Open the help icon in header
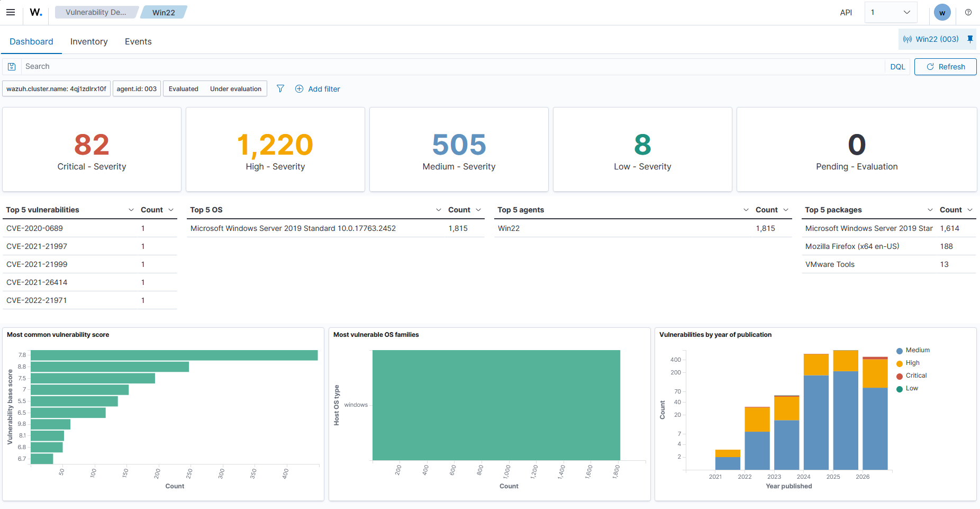 click(968, 12)
